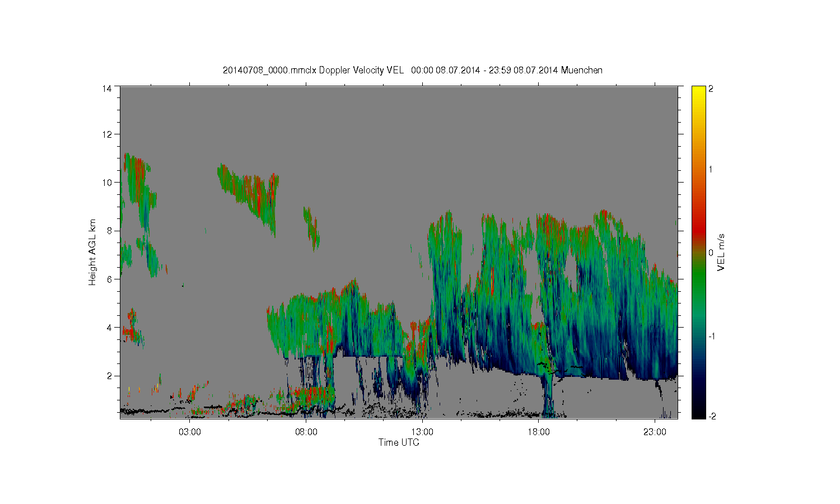Viewport: 840px width, 504px height.
Task: Click the height tick label 8
Action: click(x=109, y=231)
